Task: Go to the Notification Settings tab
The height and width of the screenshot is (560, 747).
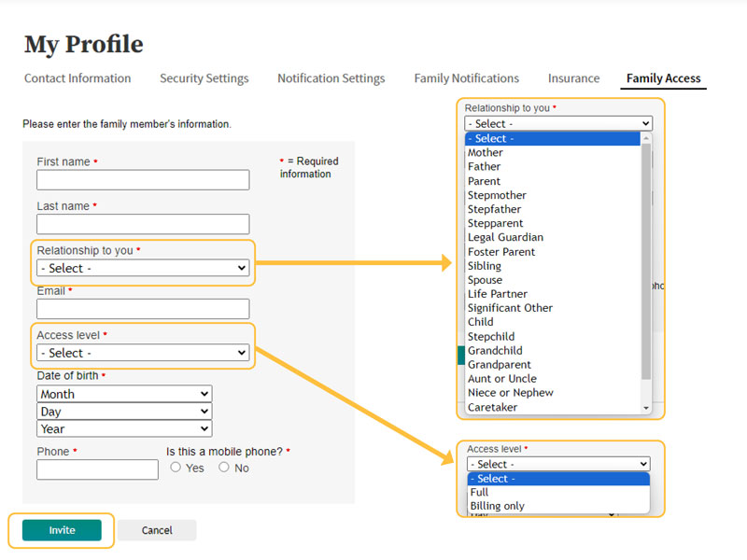Action: (x=331, y=78)
